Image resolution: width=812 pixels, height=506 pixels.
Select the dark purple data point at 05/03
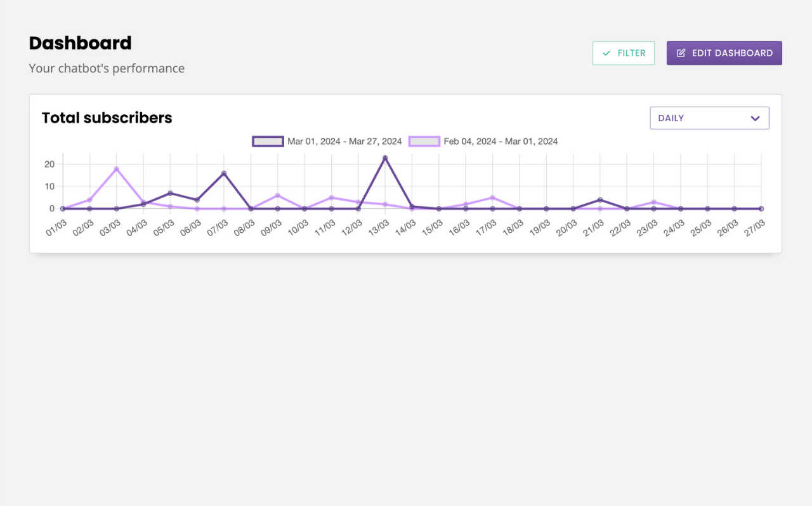click(170, 193)
